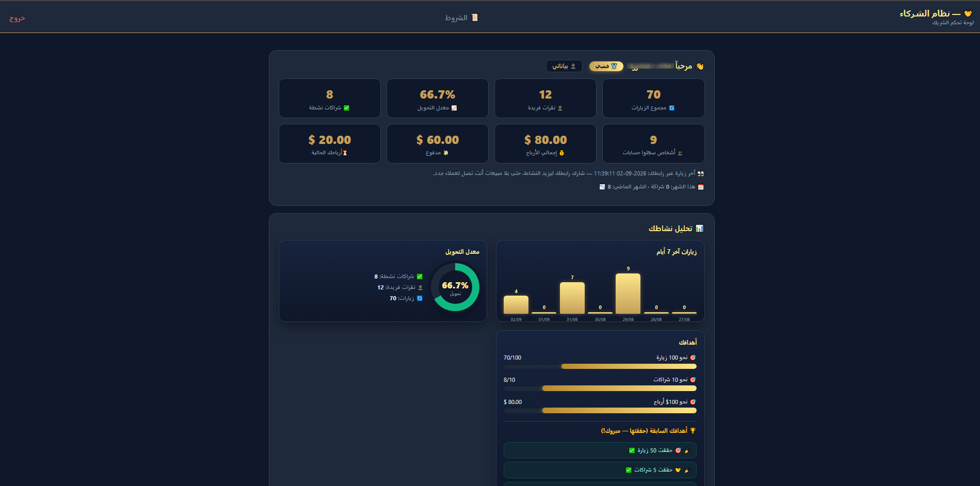980x486 pixels.
Task: Click the person icon beside نقرات فريدة
Action: point(560,108)
